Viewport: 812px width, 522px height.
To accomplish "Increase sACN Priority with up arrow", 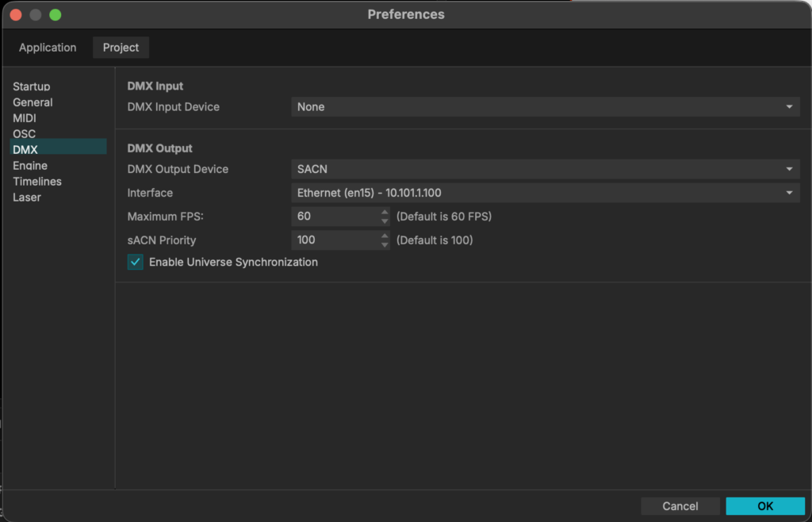I will 385,236.
